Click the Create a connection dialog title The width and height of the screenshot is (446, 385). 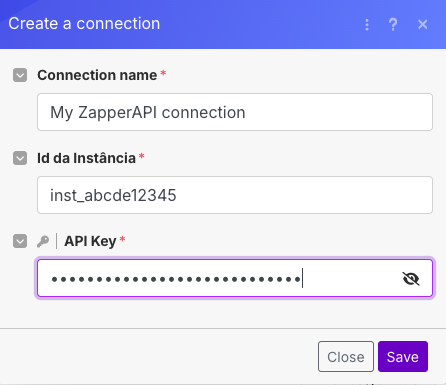(x=84, y=24)
